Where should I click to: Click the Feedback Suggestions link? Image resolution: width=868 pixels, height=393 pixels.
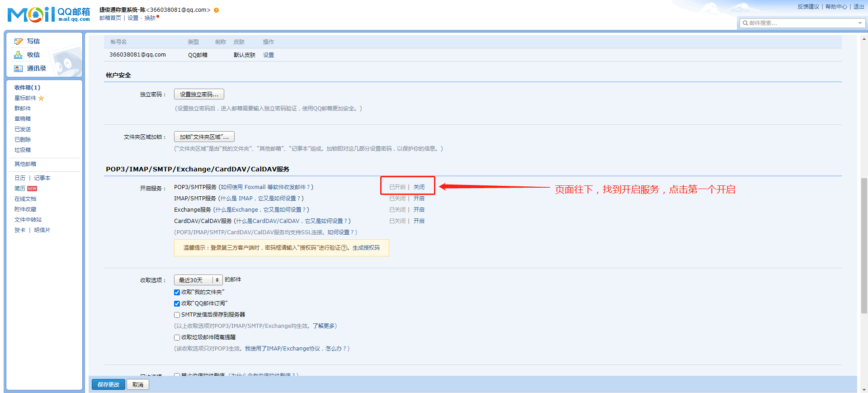[x=808, y=7]
